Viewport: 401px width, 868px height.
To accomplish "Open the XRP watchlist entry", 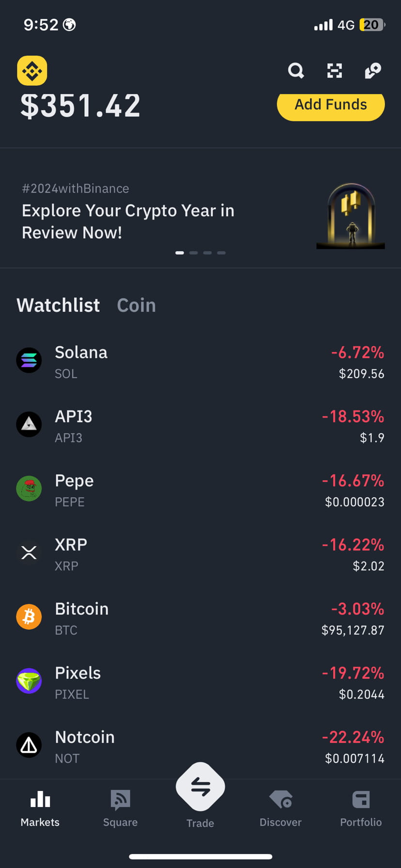I will (x=200, y=554).
